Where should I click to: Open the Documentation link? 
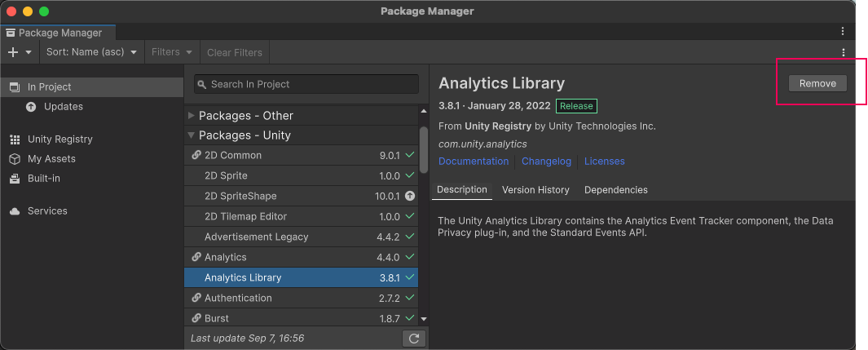(x=473, y=162)
